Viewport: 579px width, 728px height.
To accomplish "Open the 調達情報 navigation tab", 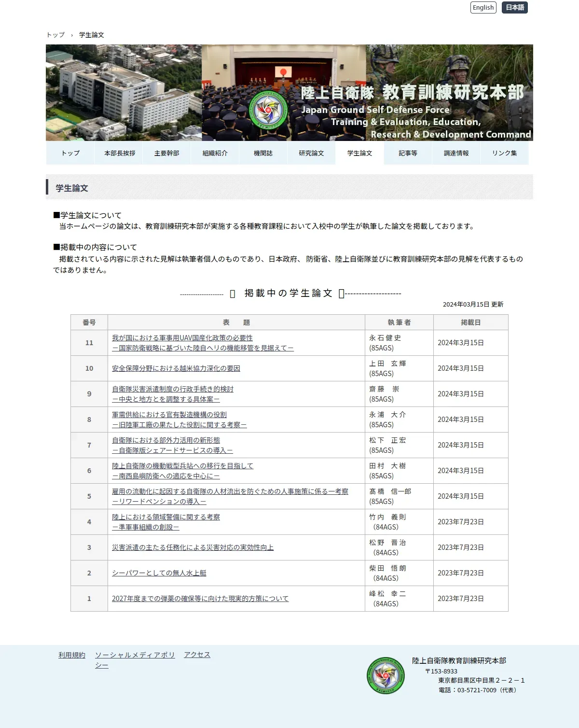I will pos(456,153).
